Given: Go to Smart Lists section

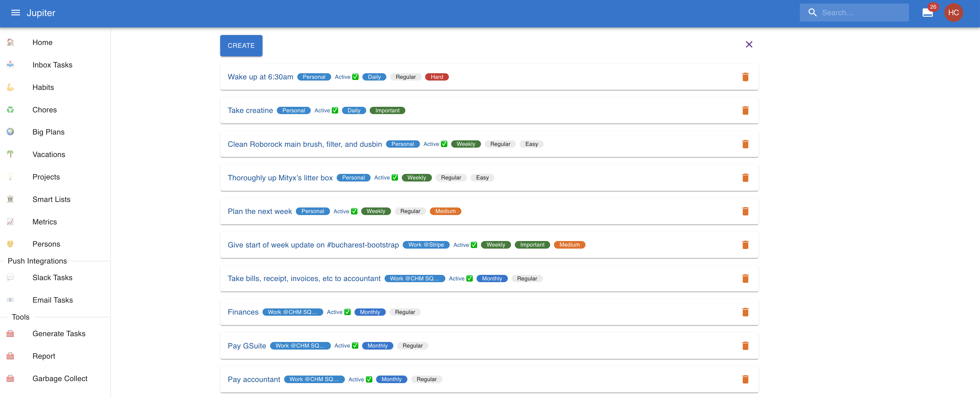Looking at the screenshot, I should [x=51, y=200].
